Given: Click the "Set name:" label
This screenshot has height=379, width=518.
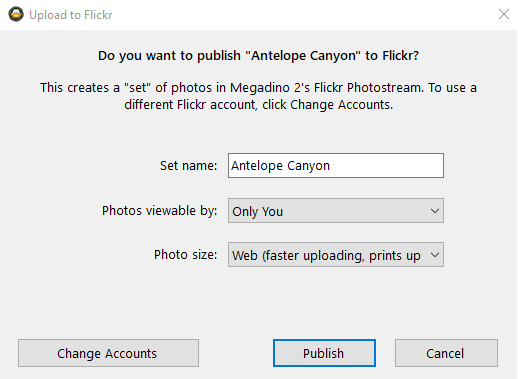Looking at the screenshot, I should click(x=188, y=166).
